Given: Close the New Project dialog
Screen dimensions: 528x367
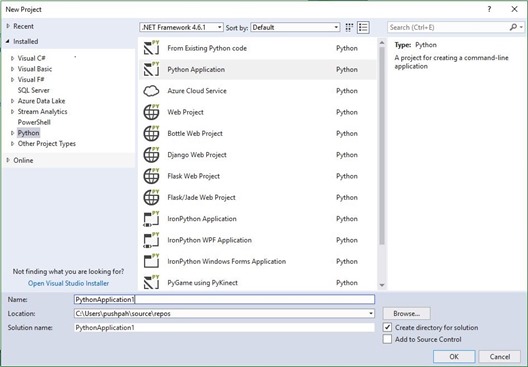Looking at the screenshot, I should [x=515, y=9].
